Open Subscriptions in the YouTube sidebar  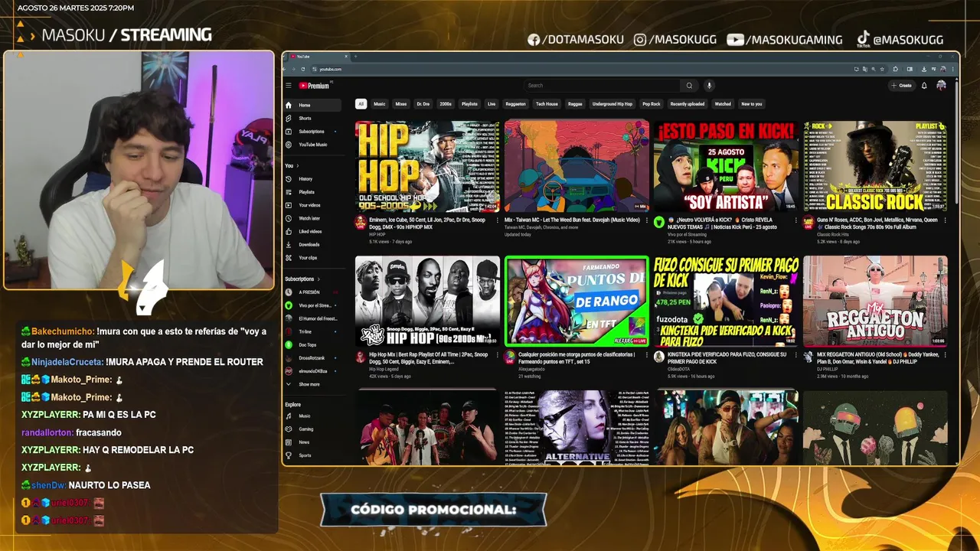pyautogui.click(x=312, y=131)
